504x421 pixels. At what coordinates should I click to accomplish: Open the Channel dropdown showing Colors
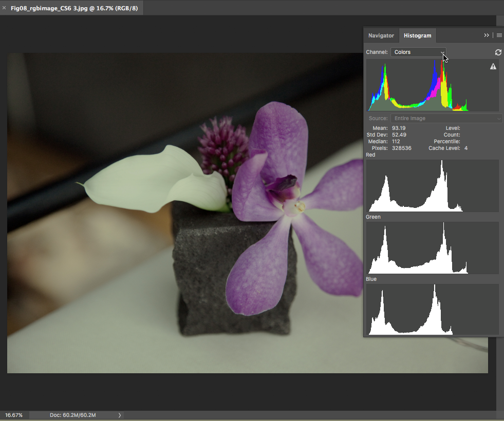click(418, 52)
